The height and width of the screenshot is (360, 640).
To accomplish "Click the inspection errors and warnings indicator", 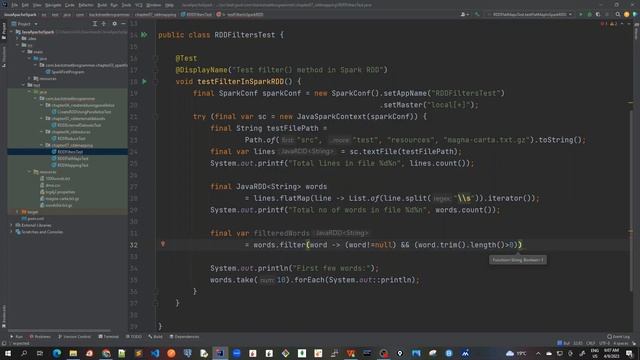I will (x=609, y=24).
